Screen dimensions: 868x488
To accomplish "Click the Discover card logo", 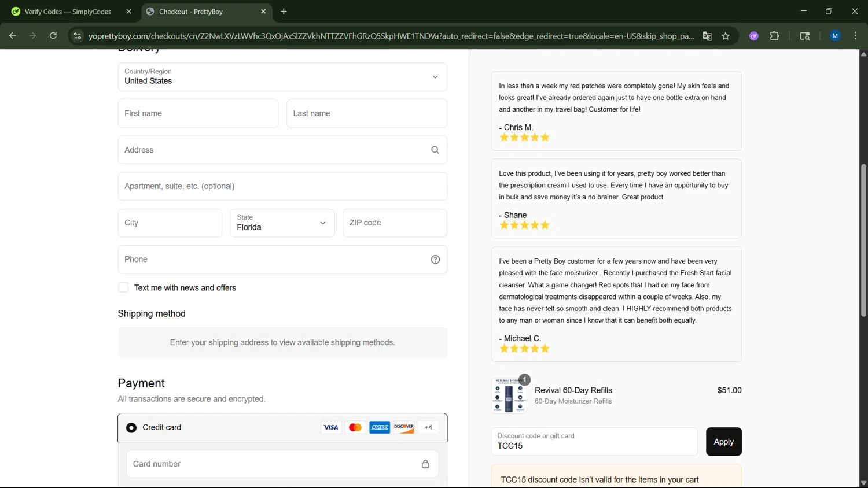I will (404, 427).
